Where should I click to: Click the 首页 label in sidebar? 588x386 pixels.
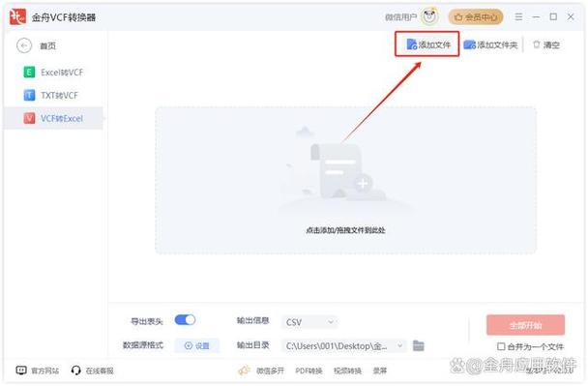48,46
